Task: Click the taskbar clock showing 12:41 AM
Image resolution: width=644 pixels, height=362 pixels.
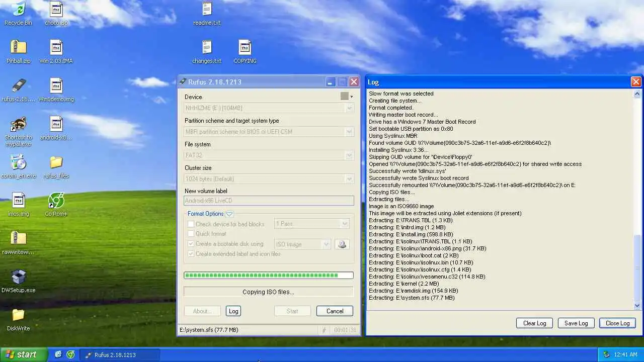Action: coord(626,354)
